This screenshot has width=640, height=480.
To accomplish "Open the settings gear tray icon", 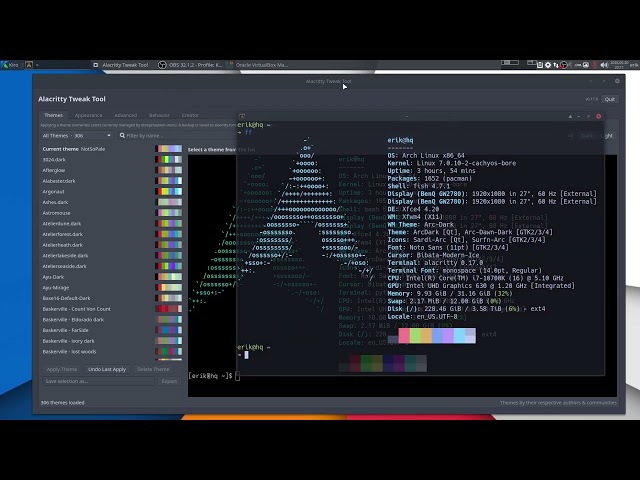I will coord(548,65).
